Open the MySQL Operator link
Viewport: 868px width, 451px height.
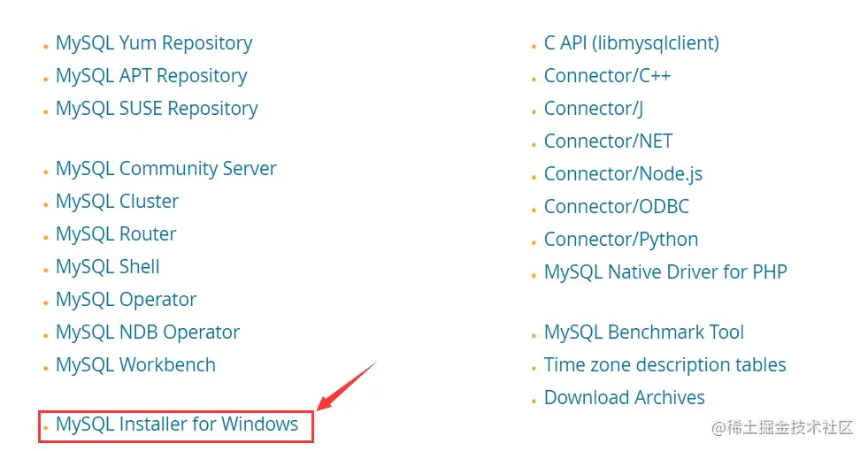point(127,300)
